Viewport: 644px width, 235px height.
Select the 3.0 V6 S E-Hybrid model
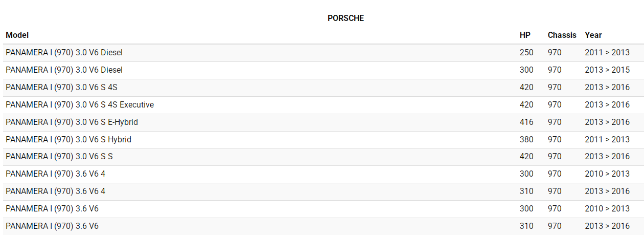[72, 122]
